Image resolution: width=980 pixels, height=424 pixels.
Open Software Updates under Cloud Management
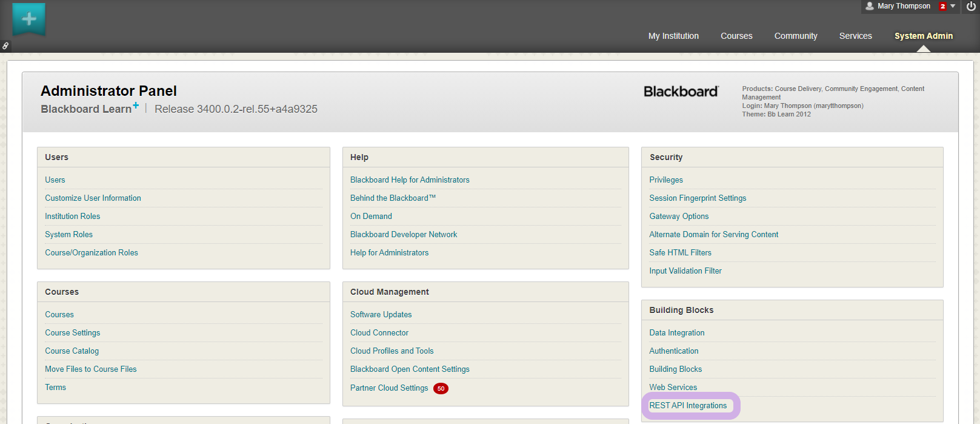coord(381,314)
